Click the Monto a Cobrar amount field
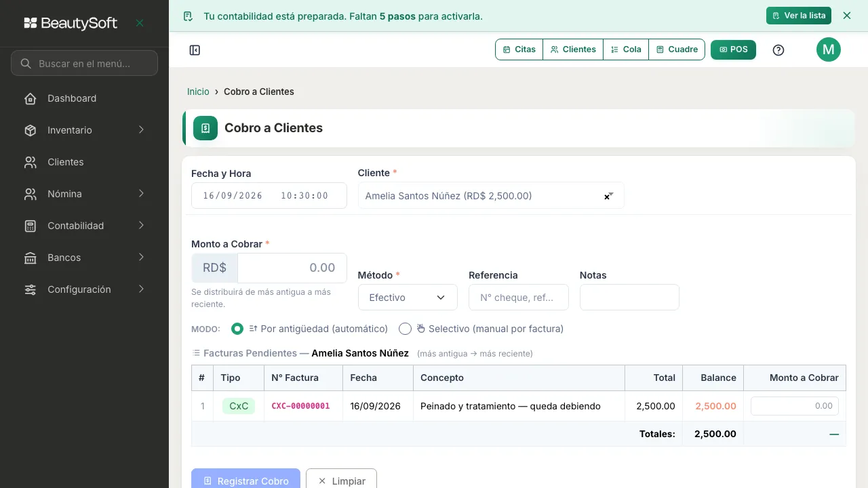The width and height of the screenshot is (868, 488). click(292, 268)
